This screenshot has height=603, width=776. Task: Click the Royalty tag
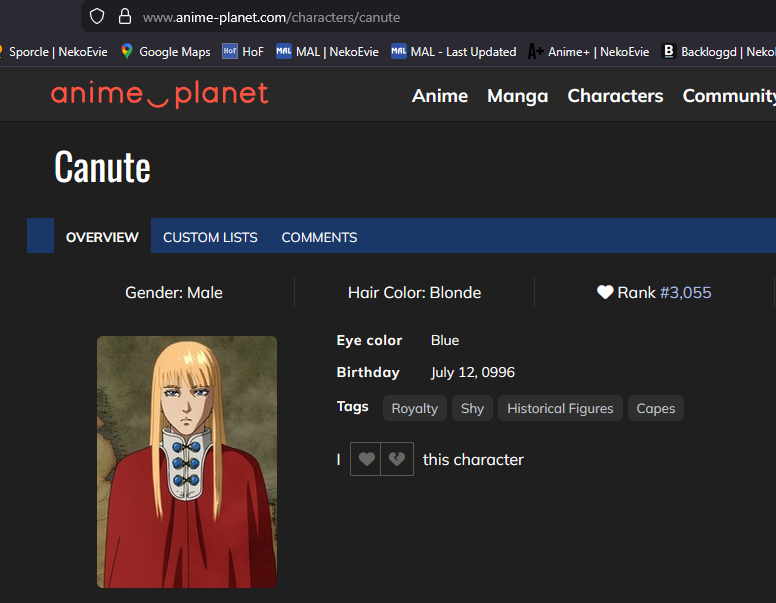tap(415, 408)
